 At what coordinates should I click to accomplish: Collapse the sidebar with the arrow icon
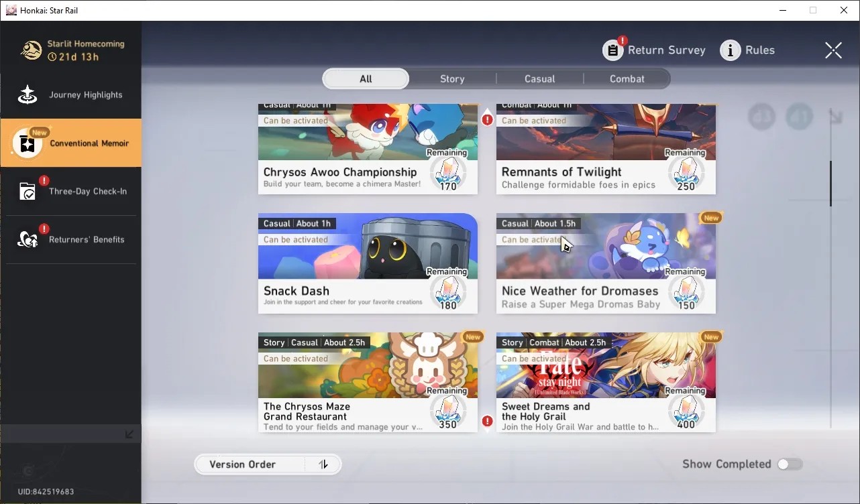pos(129,434)
